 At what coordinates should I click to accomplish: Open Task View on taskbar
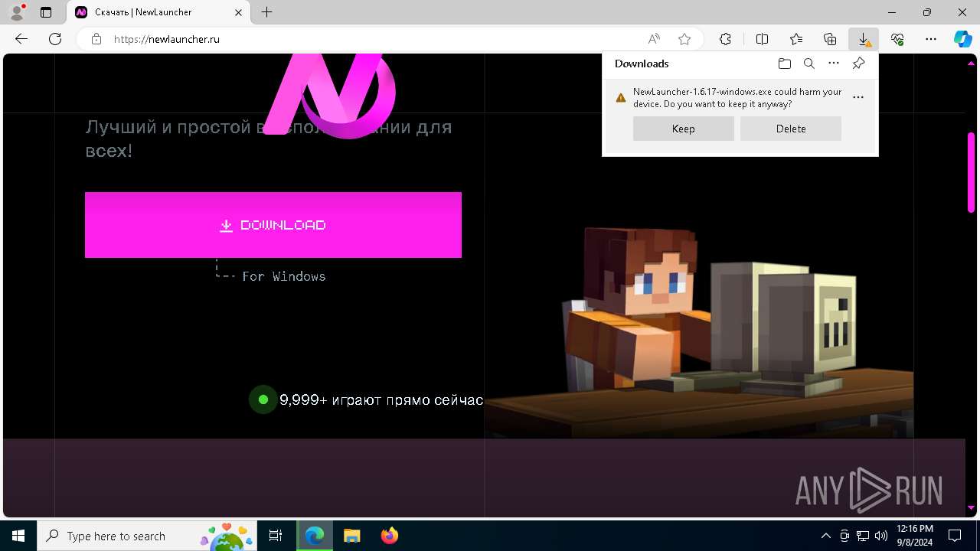(x=276, y=536)
